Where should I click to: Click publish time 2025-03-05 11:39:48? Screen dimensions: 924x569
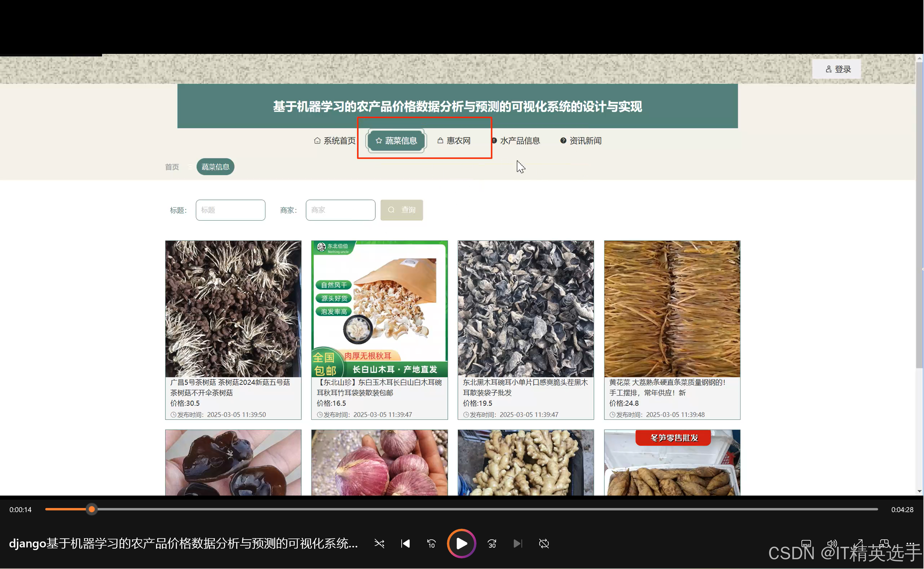click(x=675, y=414)
